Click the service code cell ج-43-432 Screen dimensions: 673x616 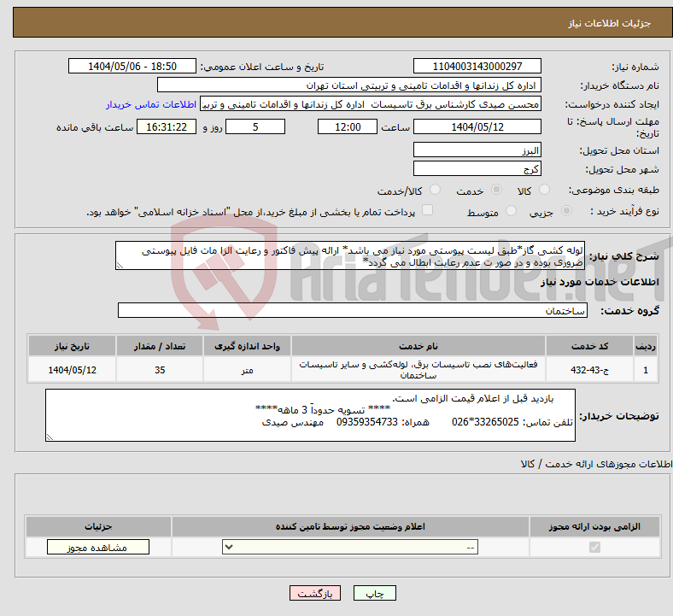pyautogui.click(x=590, y=370)
